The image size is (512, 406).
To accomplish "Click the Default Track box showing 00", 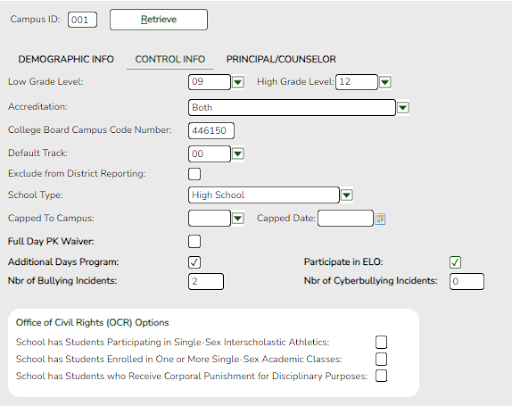I will tap(209, 154).
